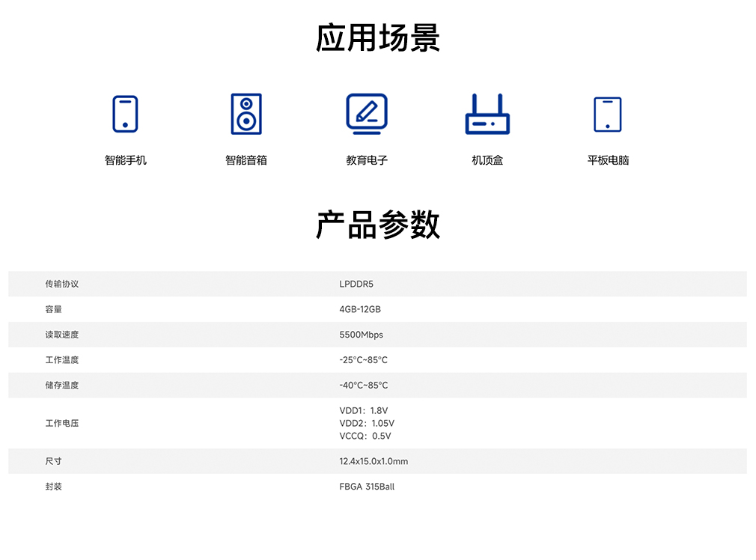Select the 机顶盒 caption text
The width and height of the screenshot is (756, 560).
click(x=487, y=160)
